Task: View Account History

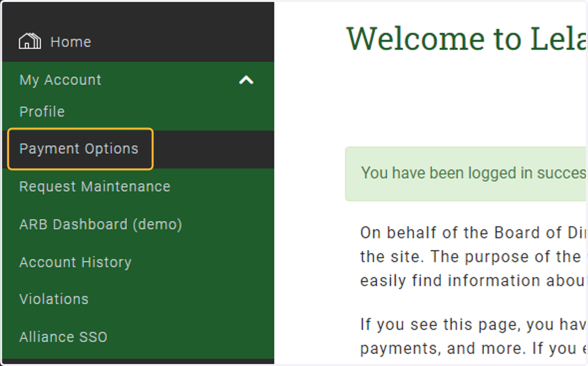Action: (x=75, y=262)
